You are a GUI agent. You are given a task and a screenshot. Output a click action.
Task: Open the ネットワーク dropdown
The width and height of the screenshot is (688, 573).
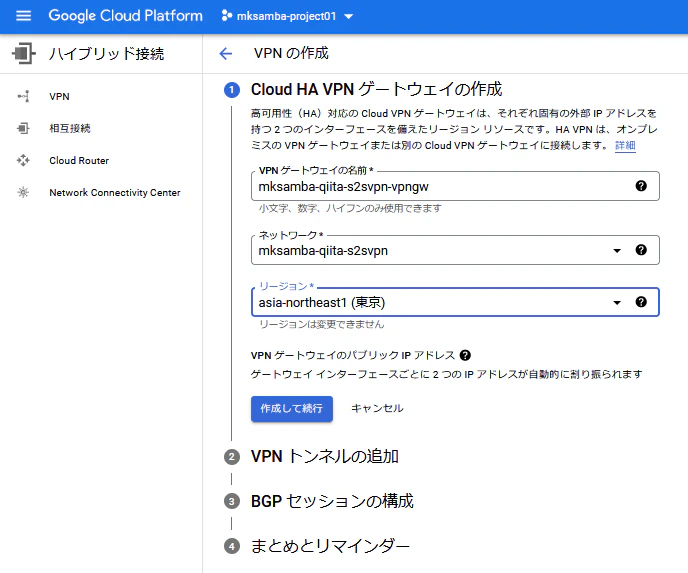pos(455,251)
